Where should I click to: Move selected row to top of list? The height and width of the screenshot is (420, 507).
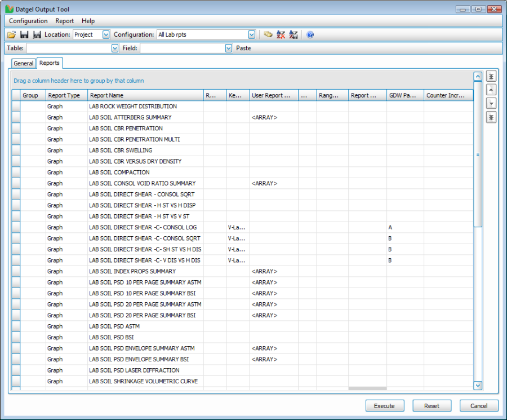[491, 77]
